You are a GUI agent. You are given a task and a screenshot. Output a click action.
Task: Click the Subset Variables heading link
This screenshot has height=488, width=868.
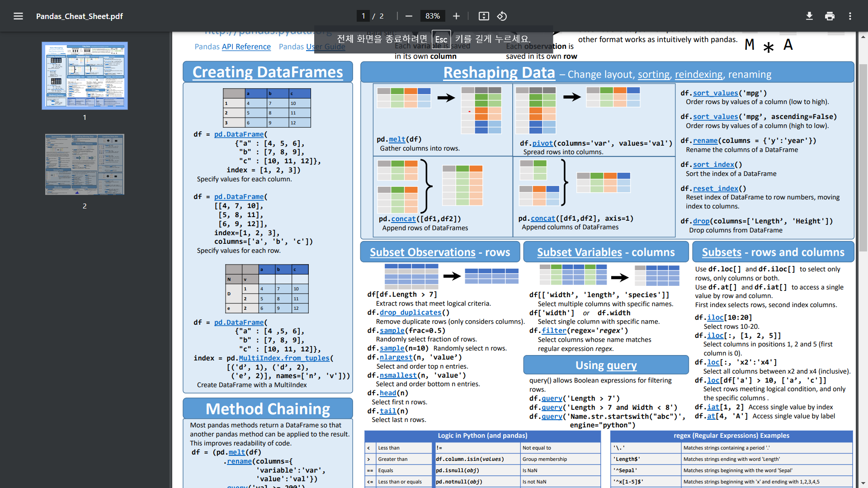[x=580, y=252]
